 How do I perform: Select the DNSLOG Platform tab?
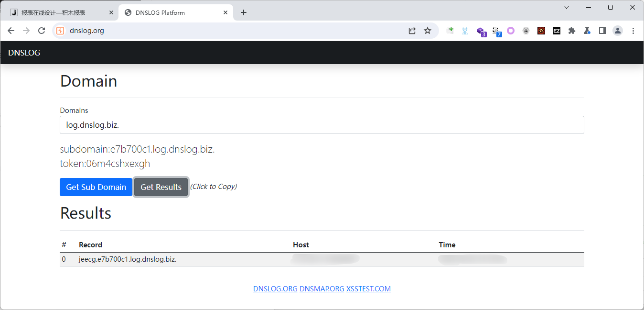pos(176,12)
